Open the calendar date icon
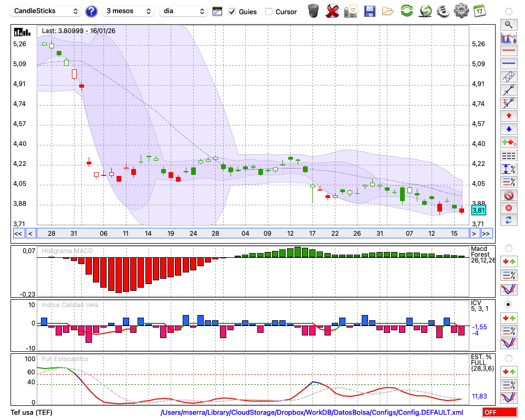525x420 pixels. (x=479, y=11)
